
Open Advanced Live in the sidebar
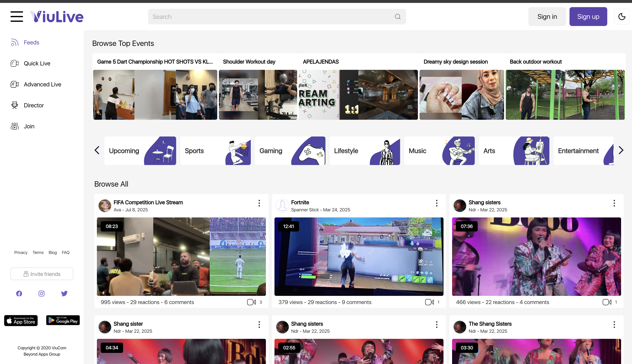(x=36, y=84)
